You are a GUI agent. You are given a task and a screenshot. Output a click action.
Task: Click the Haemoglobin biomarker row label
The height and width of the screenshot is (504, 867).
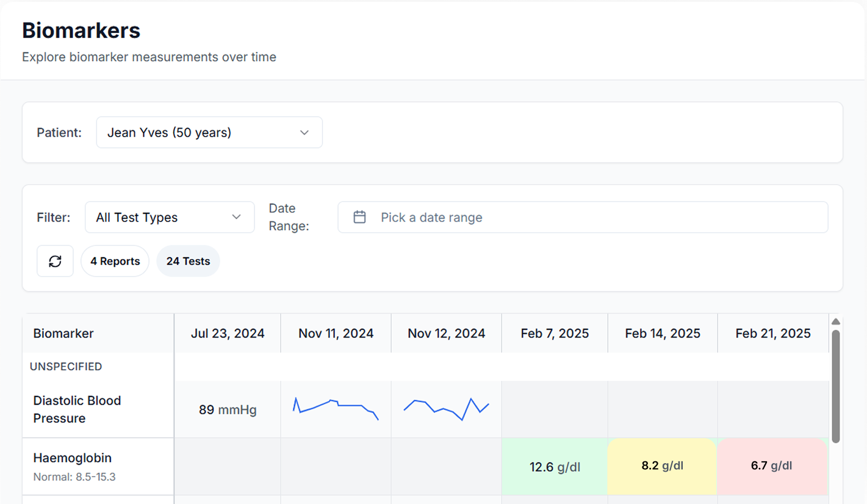pyautogui.click(x=73, y=458)
